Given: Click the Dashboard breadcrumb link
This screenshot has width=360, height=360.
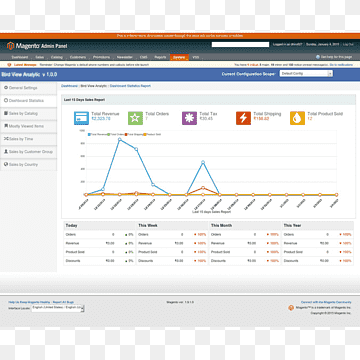Looking at the screenshot, I should (69, 86).
